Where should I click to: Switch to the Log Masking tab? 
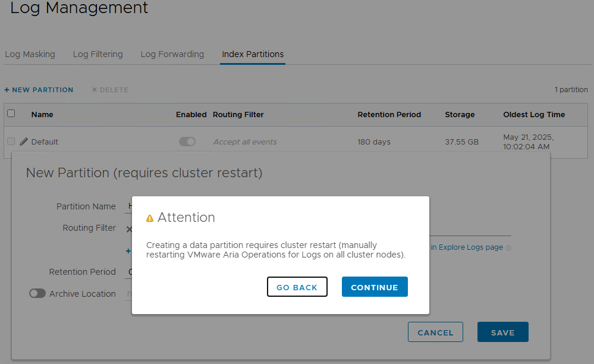pyautogui.click(x=30, y=54)
